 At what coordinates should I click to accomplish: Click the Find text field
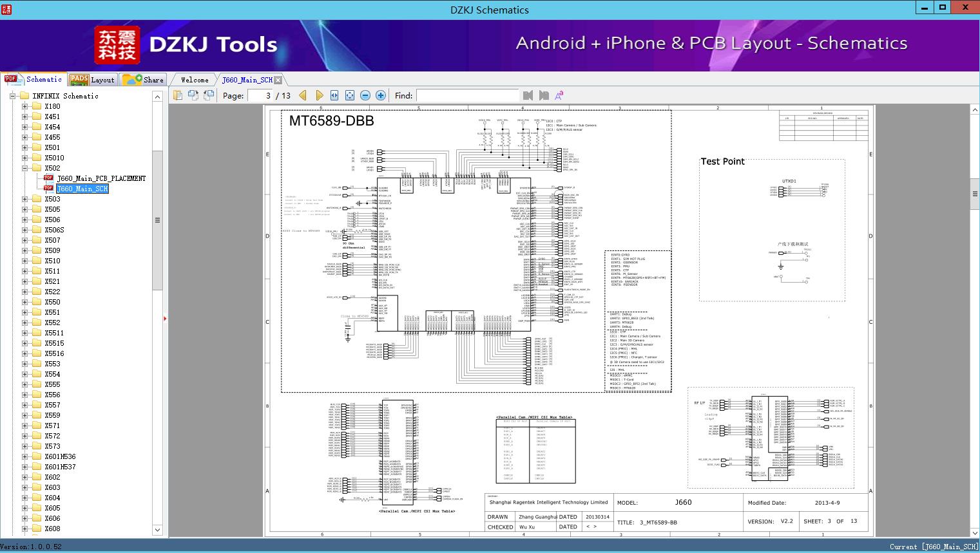(x=467, y=95)
